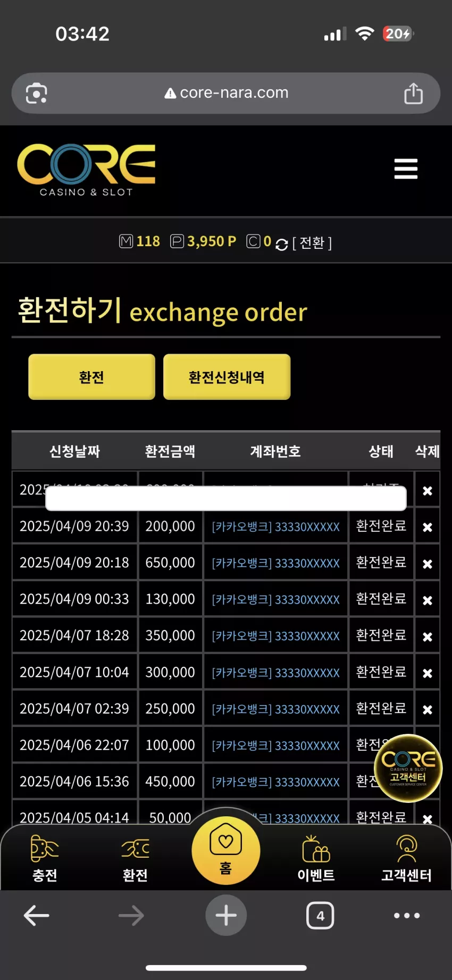Open 이벤트 gift icon in bottom bar
Screen dimensions: 452x980
click(x=316, y=858)
